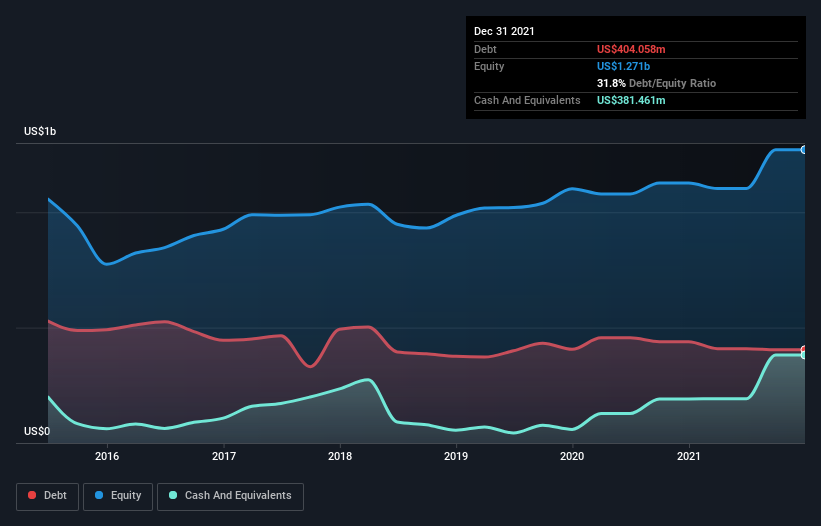Click the 2020 x-axis label
The width and height of the screenshot is (821, 526).
[572, 456]
